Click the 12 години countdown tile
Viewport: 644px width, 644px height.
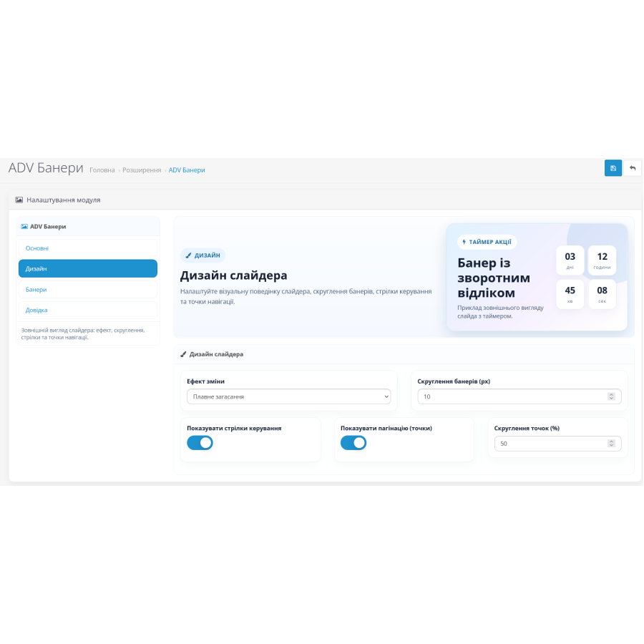pyautogui.click(x=602, y=260)
